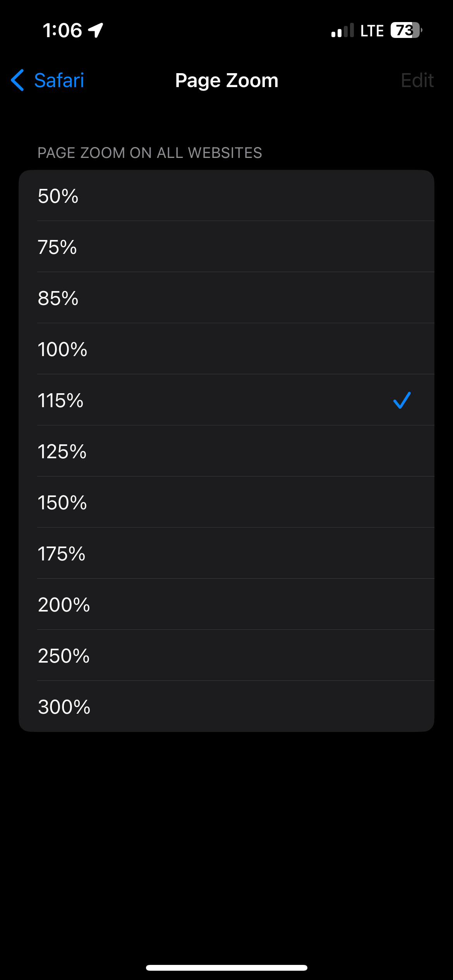Go back to Safari settings
453x980 pixels.
[x=47, y=80]
